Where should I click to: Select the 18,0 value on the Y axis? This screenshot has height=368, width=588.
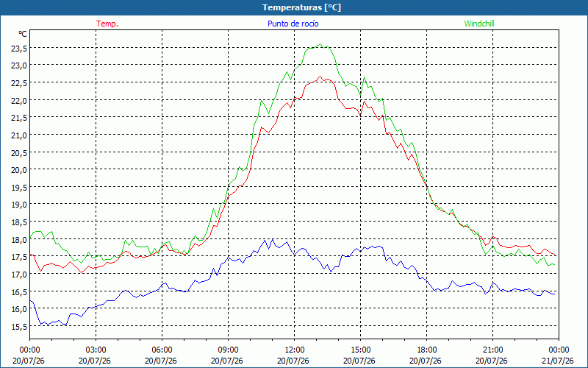coord(19,239)
